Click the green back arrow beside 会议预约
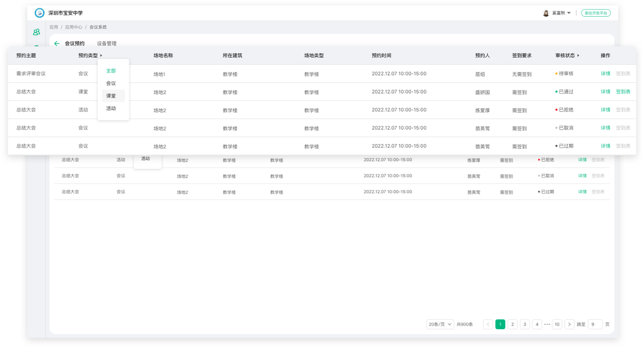644x347 pixels. point(57,44)
